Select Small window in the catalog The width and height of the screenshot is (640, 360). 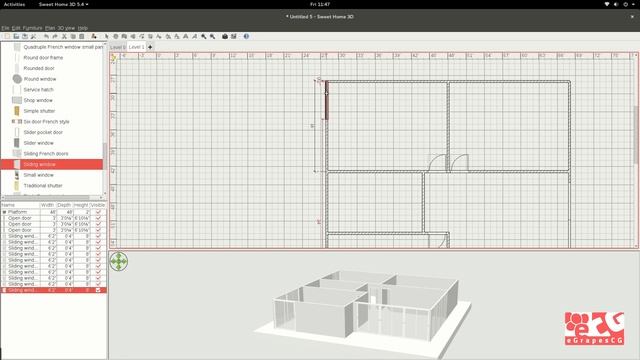point(38,175)
